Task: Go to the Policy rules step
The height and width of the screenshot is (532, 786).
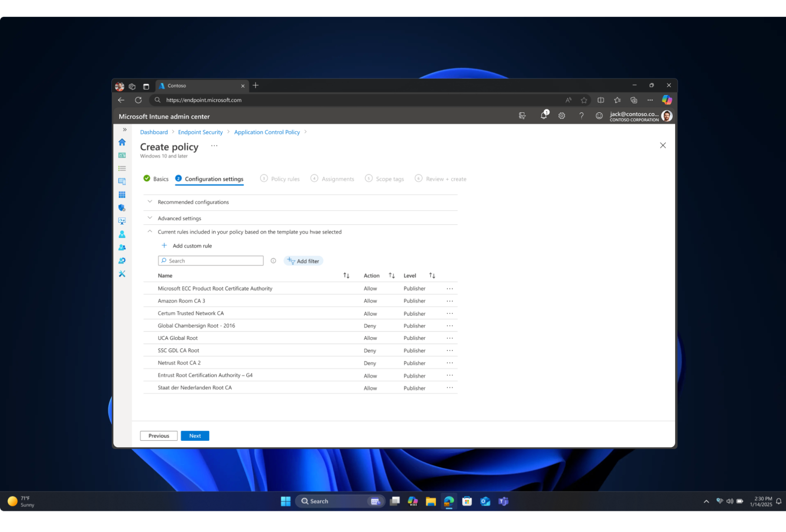Action: [x=280, y=179]
